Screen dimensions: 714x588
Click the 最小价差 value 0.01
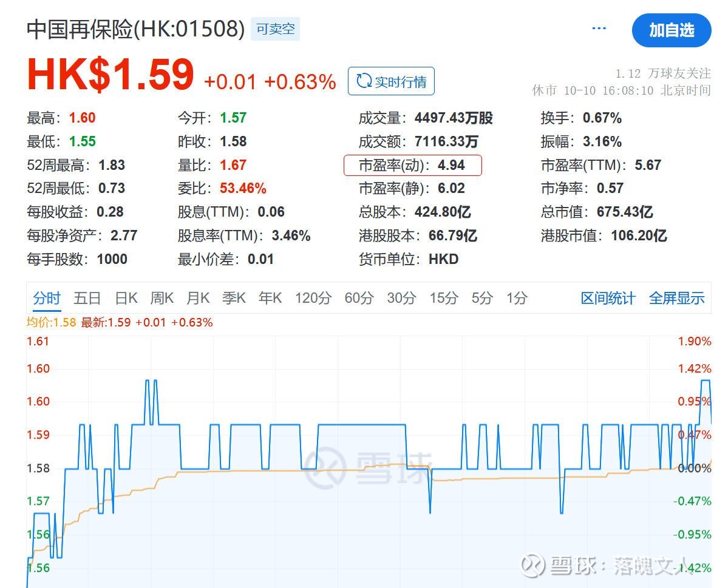pyautogui.click(x=261, y=259)
